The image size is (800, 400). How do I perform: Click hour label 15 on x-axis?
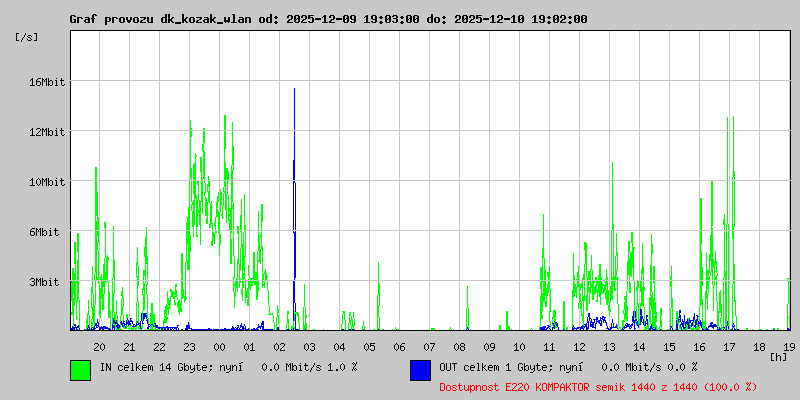point(669,347)
